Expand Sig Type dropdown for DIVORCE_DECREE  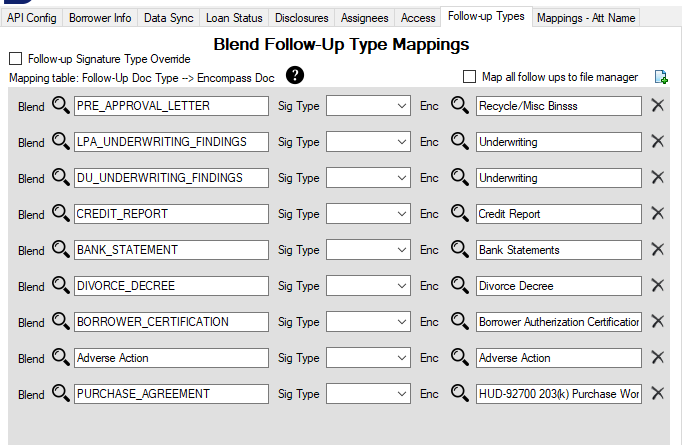point(368,286)
